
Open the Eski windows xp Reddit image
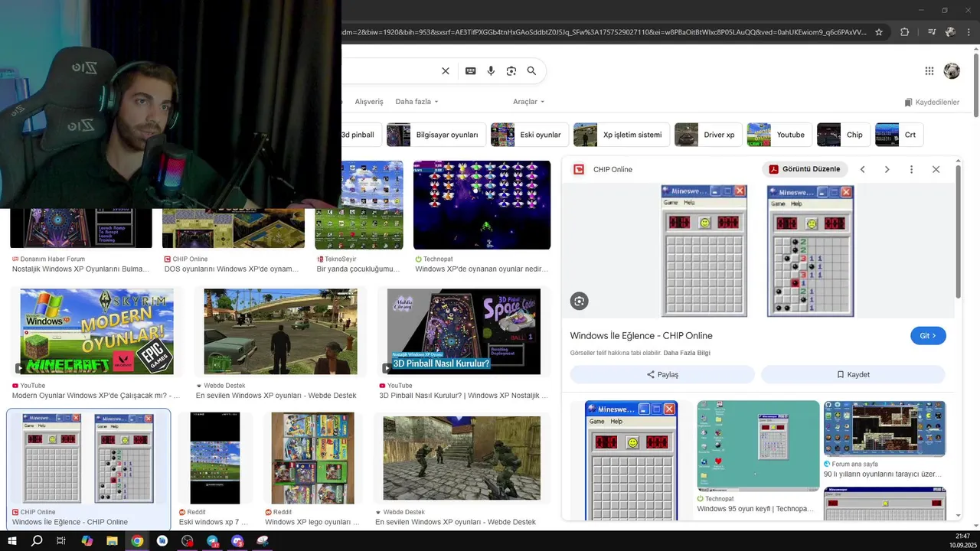[x=215, y=458]
